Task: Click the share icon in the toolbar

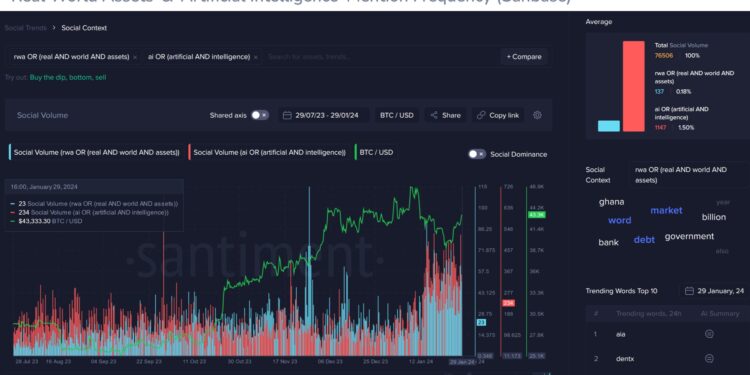Action: pos(434,115)
